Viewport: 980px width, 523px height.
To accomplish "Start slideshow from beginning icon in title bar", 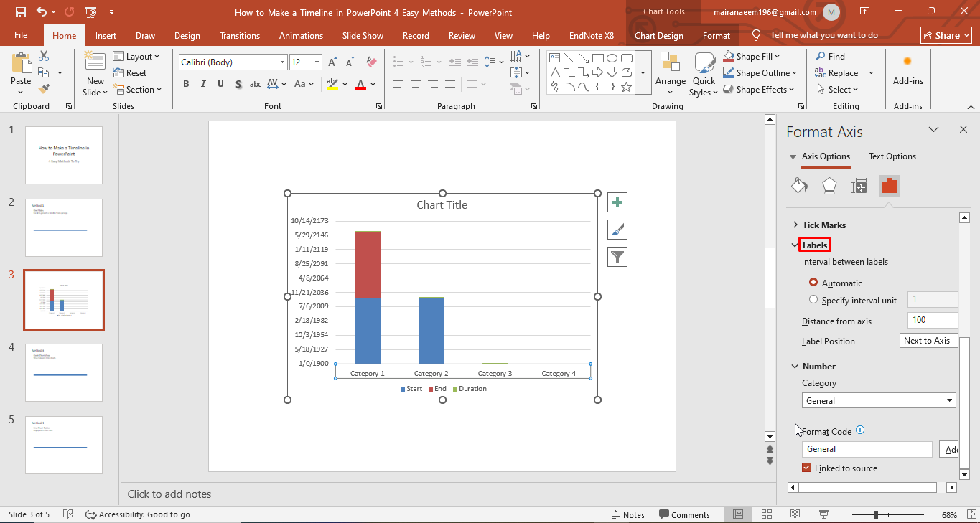I will click(90, 12).
